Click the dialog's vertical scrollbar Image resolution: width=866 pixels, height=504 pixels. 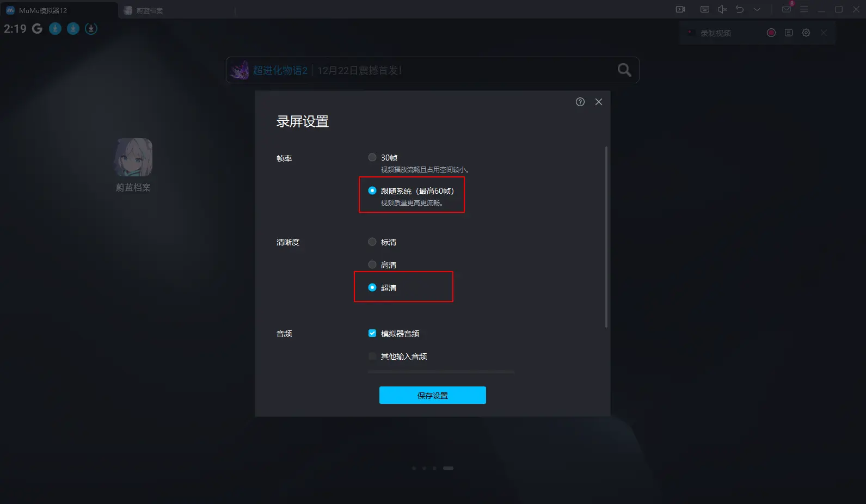coord(606,237)
